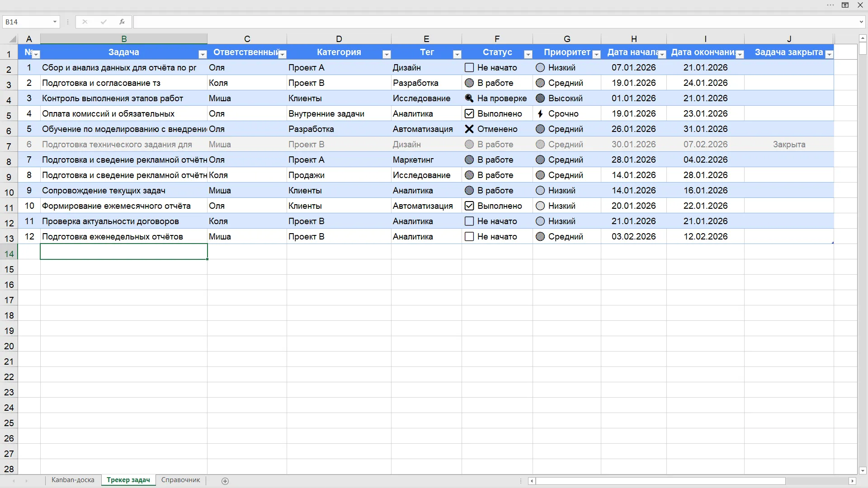Image resolution: width=868 pixels, height=488 pixels.
Task: Toggle Не начато checkbox in row 12
Action: click(469, 221)
